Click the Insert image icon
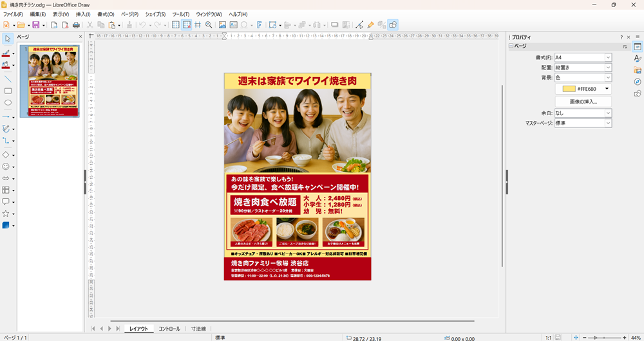Image resolution: width=644 pixels, height=341 pixels. [222, 25]
